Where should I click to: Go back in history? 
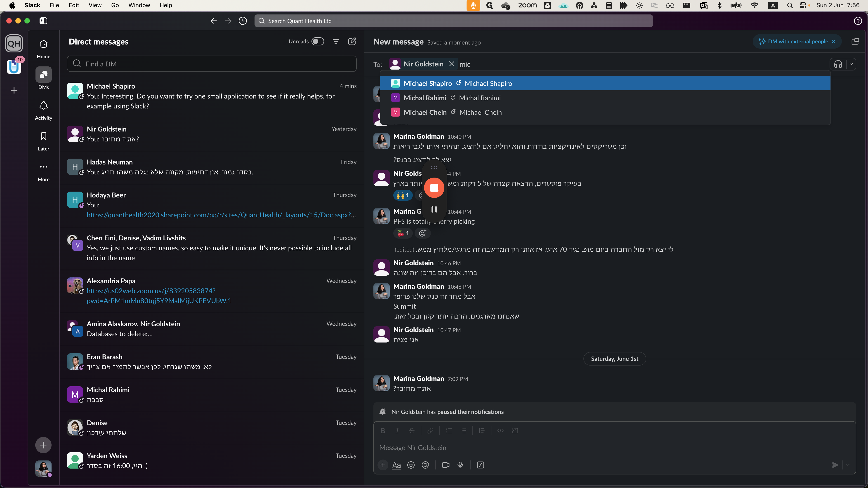214,21
